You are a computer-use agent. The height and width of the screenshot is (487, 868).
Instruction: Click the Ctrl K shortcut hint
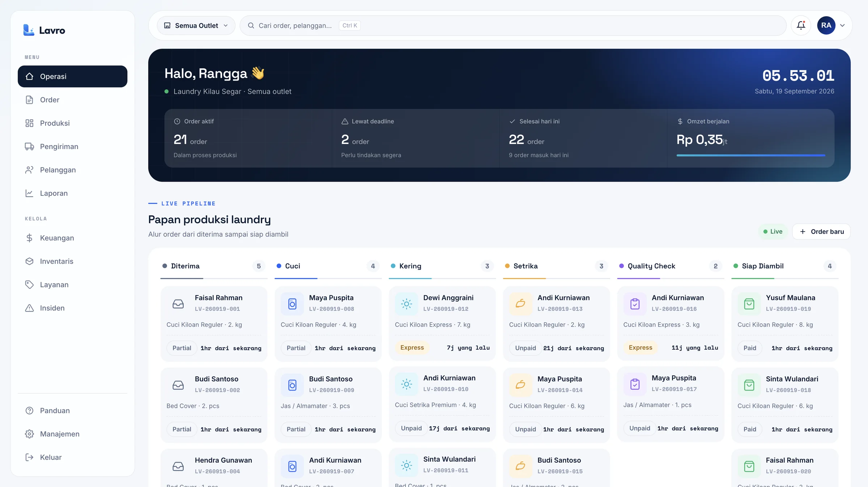point(350,25)
